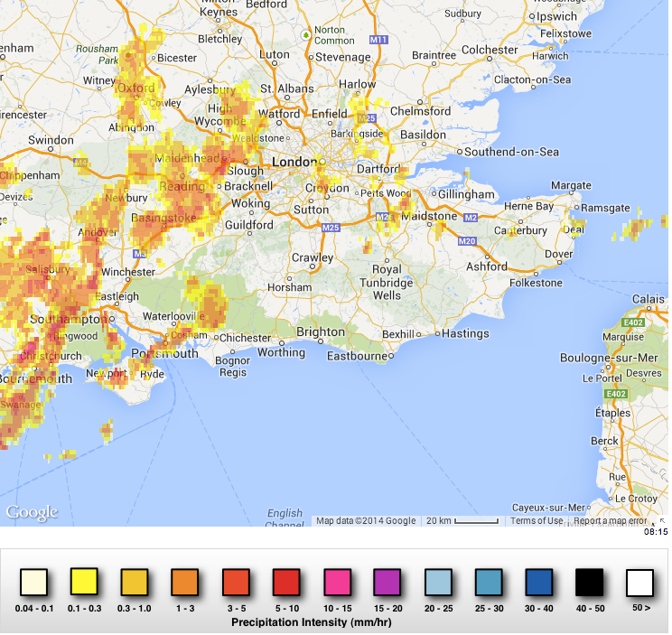The width and height of the screenshot is (672, 635).
Task: Open the Terms of Use link
Action: click(x=537, y=521)
